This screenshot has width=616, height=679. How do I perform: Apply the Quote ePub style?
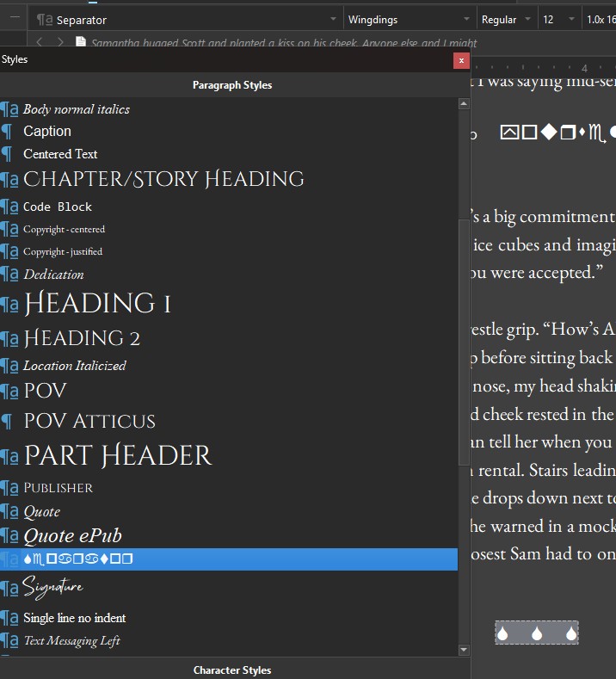pos(72,536)
